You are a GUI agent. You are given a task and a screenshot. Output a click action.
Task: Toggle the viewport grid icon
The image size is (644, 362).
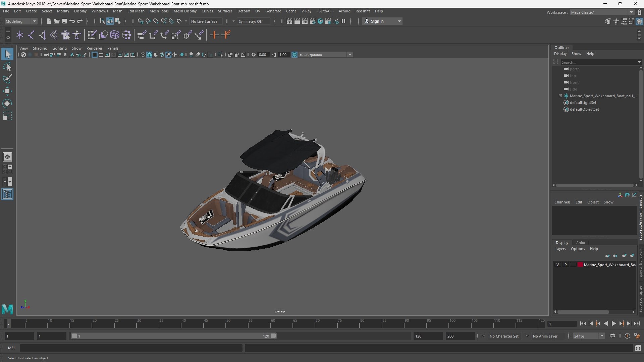pos(95,55)
